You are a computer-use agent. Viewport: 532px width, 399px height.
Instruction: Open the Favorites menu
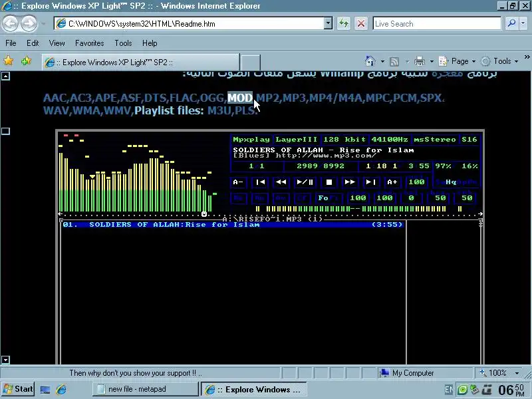coord(90,43)
